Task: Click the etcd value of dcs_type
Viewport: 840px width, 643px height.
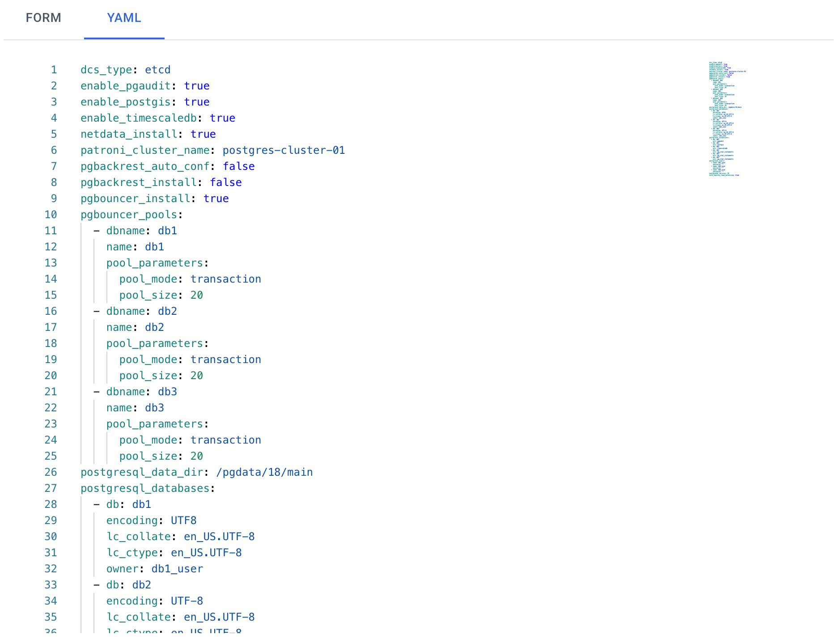Action: [x=157, y=70]
